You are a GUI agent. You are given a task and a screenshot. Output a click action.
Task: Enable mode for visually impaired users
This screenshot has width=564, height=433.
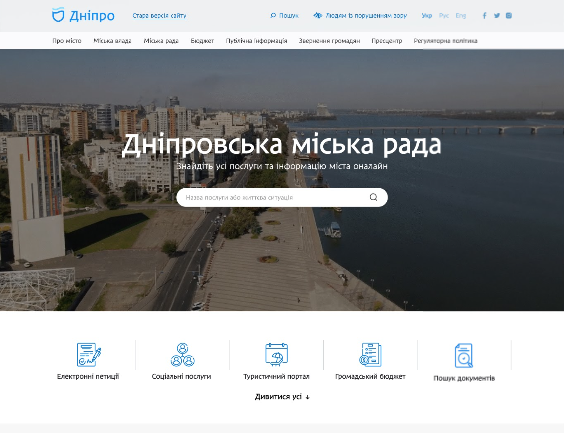coord(360,15)
